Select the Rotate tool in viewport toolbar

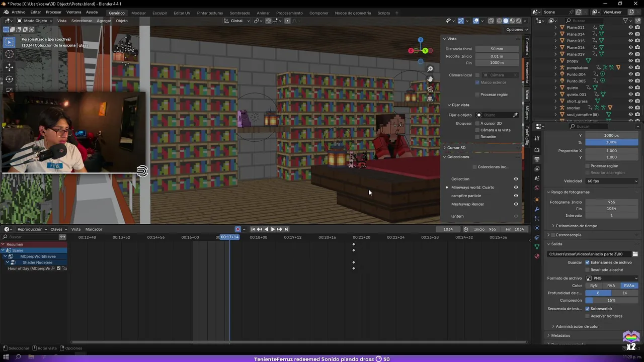click(9, 79)
